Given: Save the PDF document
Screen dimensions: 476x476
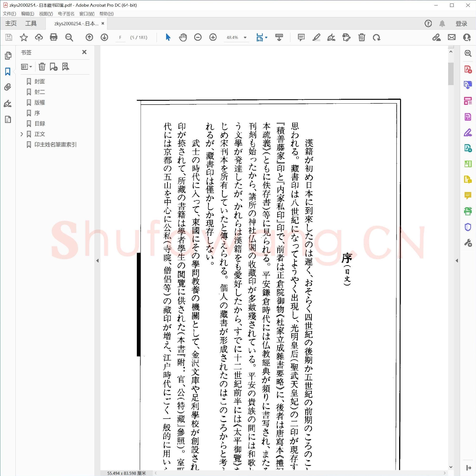Looking at the screenshot, I should [x=9, y=37].
